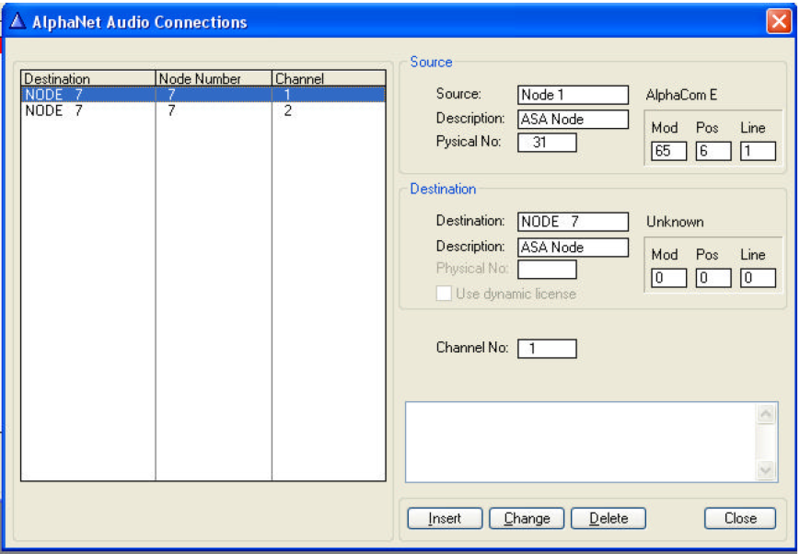
Task: Click the AlphaNet triangle title bar icon
Action: pyautogui.click(x=17, y=21)
